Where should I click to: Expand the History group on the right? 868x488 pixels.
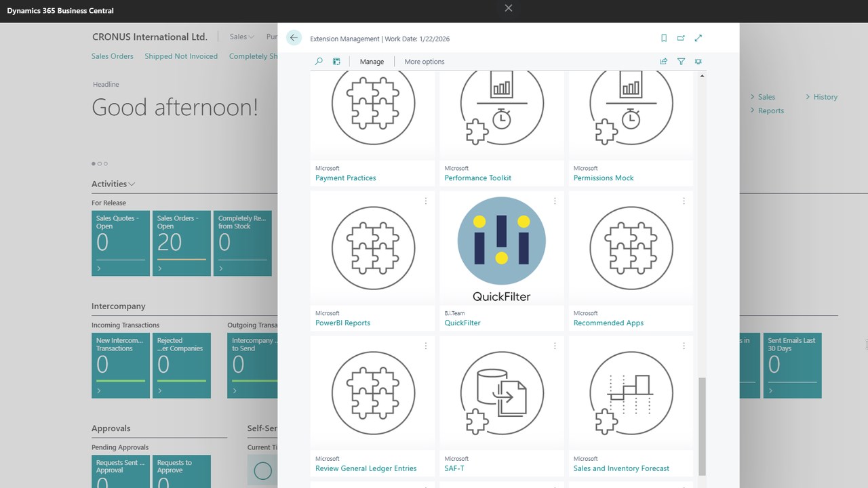click(x=821, y=97)
